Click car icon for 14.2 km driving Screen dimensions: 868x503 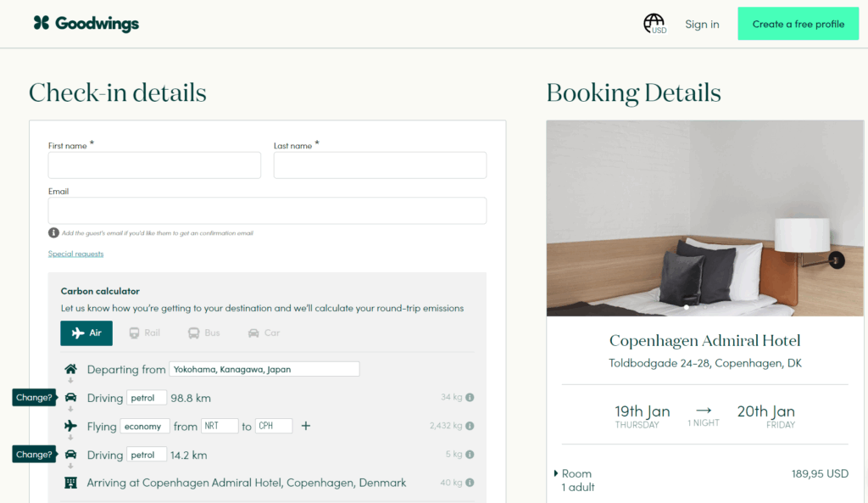point(71,455)
